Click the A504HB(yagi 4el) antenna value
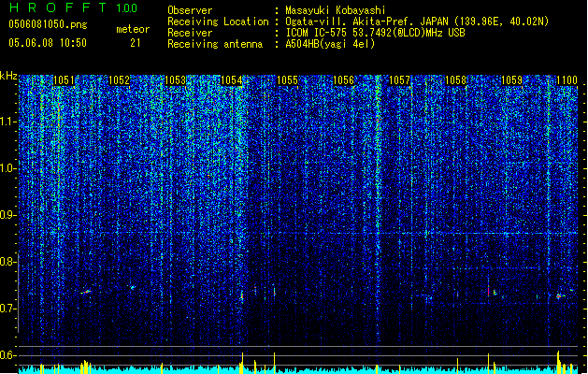The height and width of the screenshot is (374, 588). click(x=330, y=44)
